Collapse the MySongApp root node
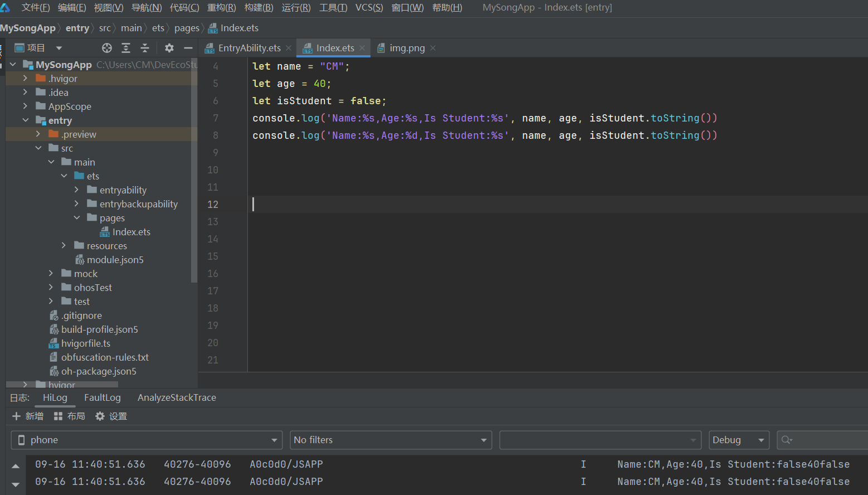 click(13, 65)
